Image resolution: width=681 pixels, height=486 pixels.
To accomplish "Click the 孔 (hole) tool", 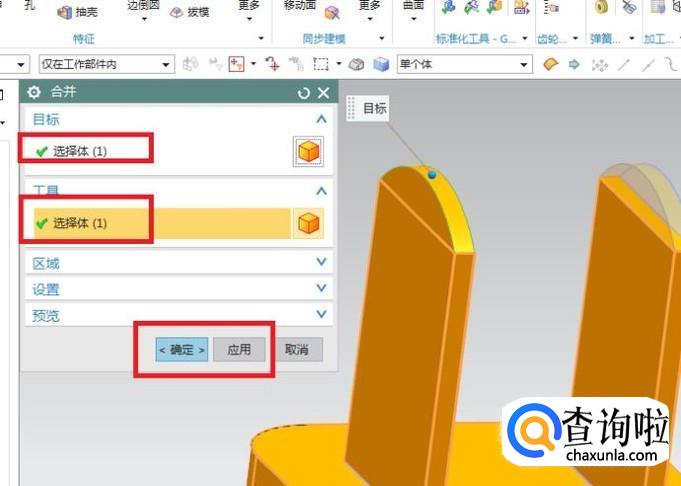I will point(30,5).
